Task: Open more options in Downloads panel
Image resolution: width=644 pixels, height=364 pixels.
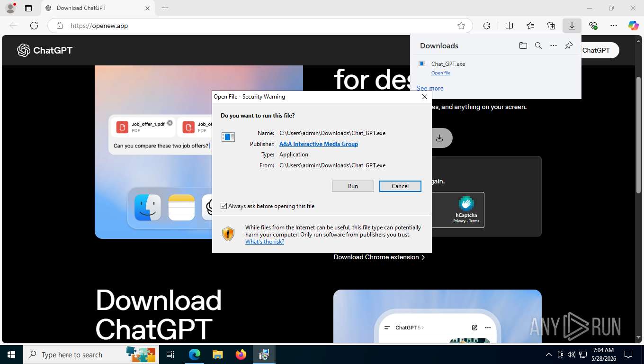Action: [554, 45]
